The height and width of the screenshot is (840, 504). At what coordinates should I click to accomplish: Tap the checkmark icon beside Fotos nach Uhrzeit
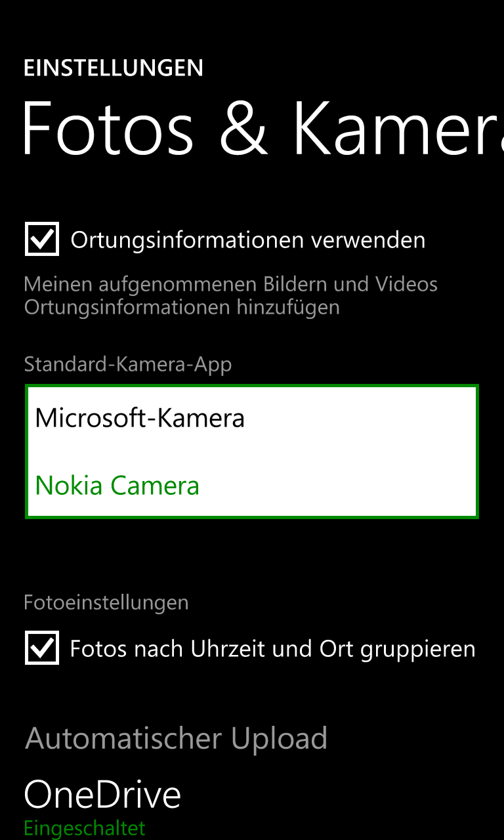pos(42,648)
